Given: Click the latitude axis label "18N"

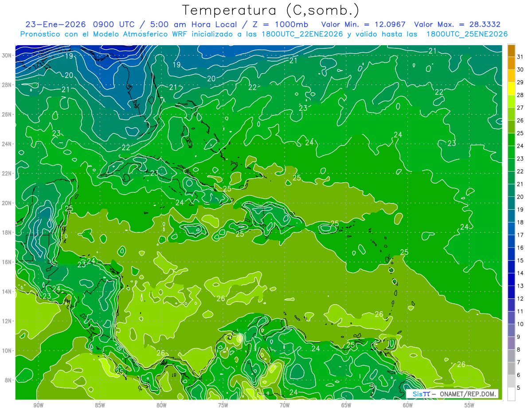Looking at the screenshot, I should tap(7, 233).
